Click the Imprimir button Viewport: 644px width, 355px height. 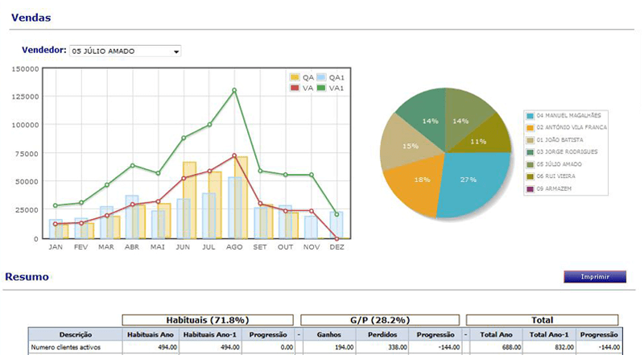click(x=594, y=277)
